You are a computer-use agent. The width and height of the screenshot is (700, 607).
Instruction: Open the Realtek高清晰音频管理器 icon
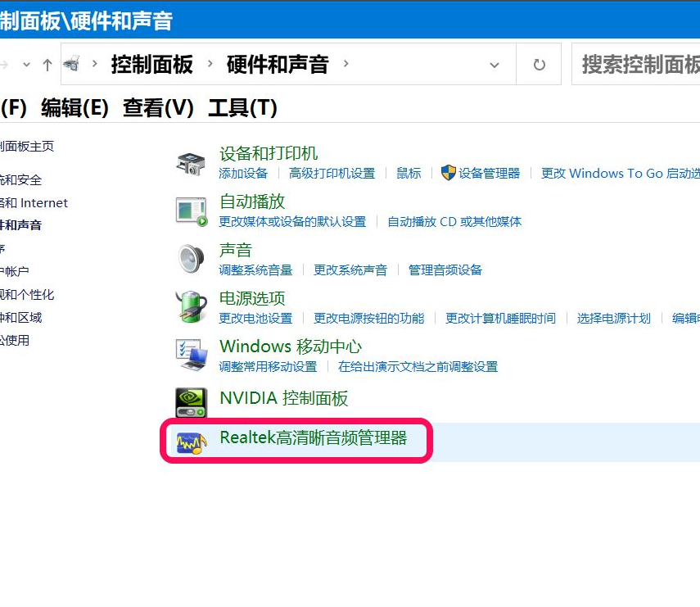[192, 442]
